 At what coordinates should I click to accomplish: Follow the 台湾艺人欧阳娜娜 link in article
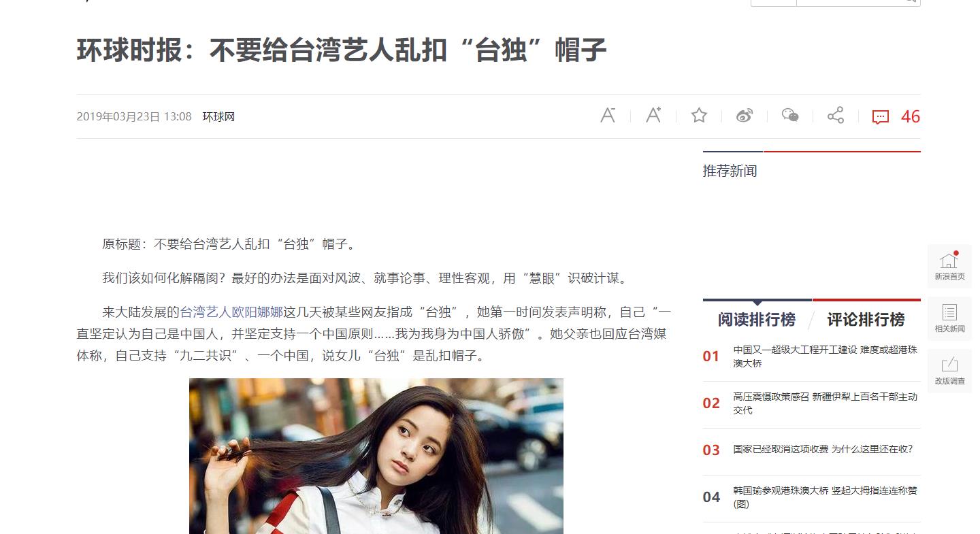coord(231,312)
